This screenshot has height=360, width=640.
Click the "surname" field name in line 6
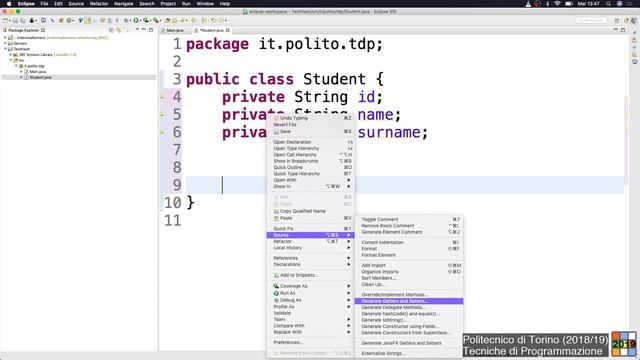(389, 132)
